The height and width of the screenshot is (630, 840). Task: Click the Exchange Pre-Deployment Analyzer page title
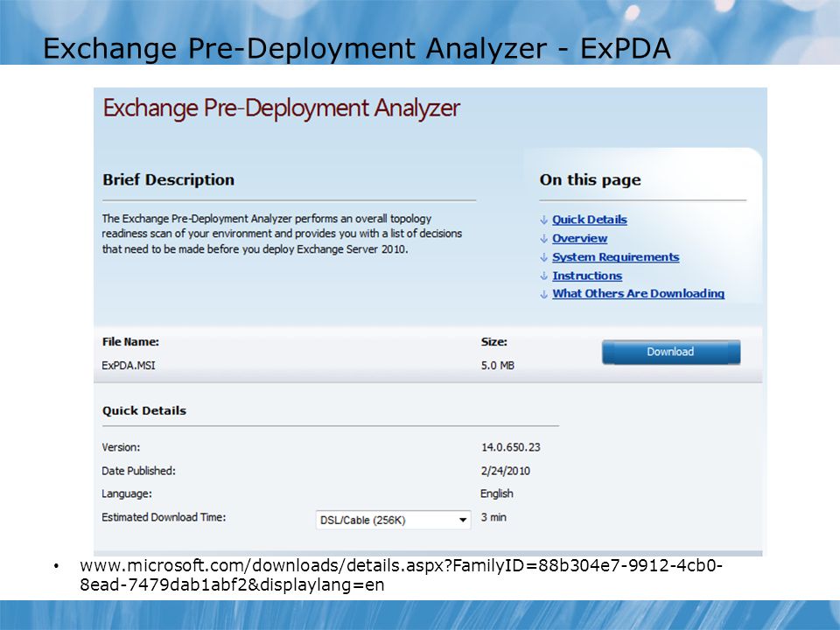pyautogui.click(x=281, y=108)
